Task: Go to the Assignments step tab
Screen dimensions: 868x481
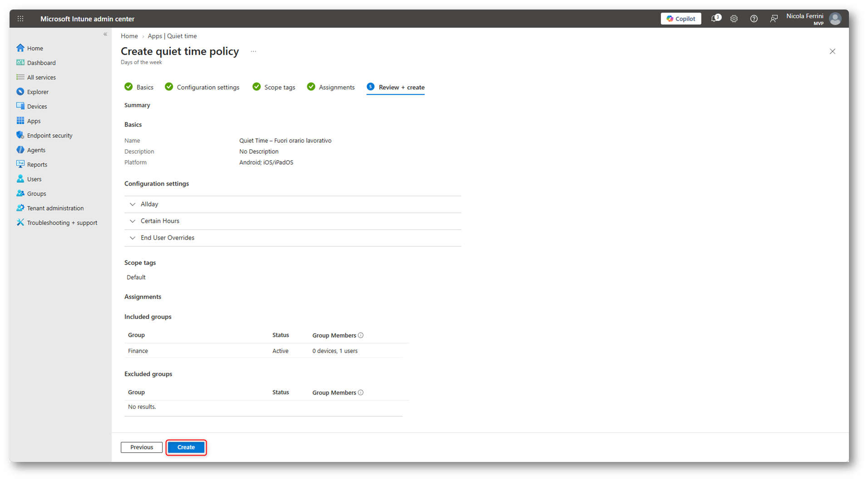Action: 331,87
